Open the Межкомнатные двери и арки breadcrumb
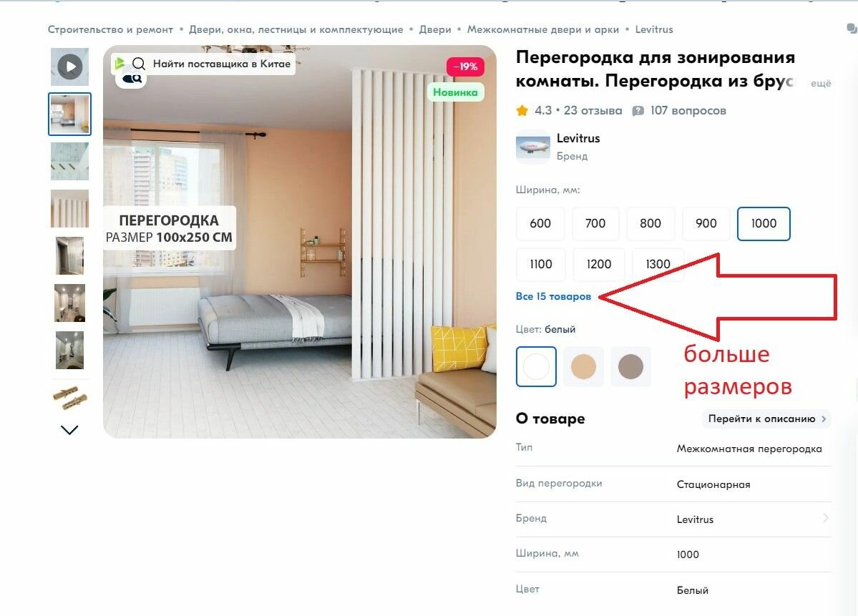Viewport: 858px width, 616px height. [543, 29]
